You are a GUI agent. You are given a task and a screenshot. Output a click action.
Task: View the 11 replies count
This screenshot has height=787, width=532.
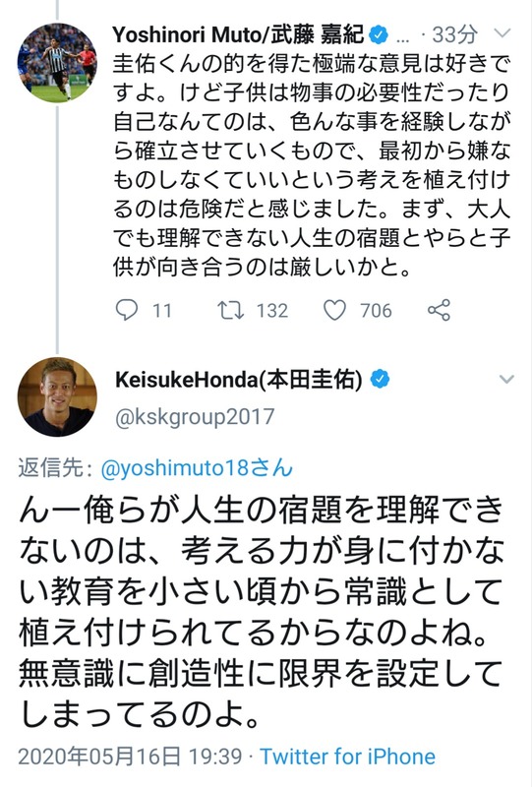(161, 311)
